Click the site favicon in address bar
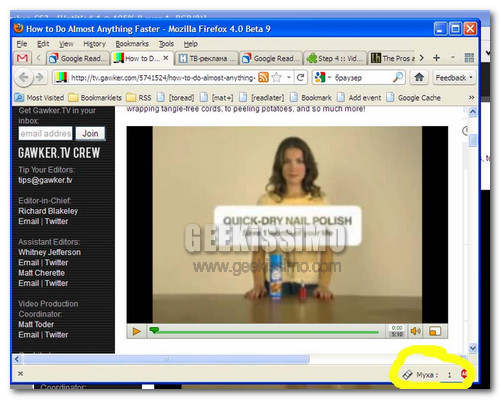Viewport: 501px width, 400px height. 61,78
